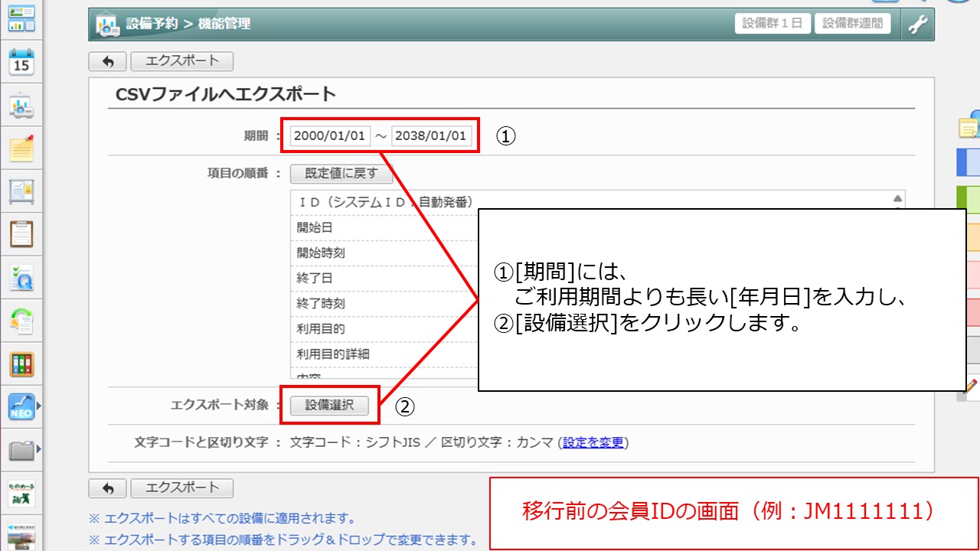Expand the gray folder sidebar menu arrow
Viewport: 980px width, 551px height.
[x=39, y=448]
